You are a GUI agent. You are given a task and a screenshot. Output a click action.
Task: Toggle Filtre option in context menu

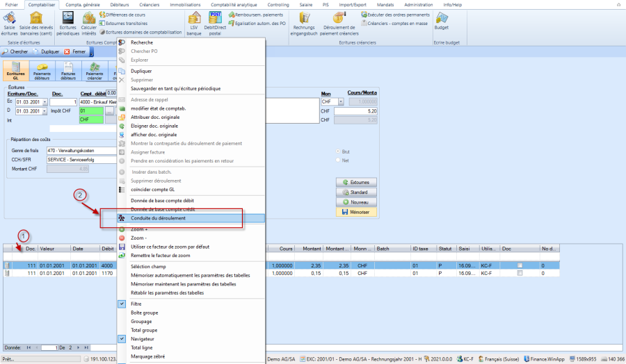click(x=136, y=304)
